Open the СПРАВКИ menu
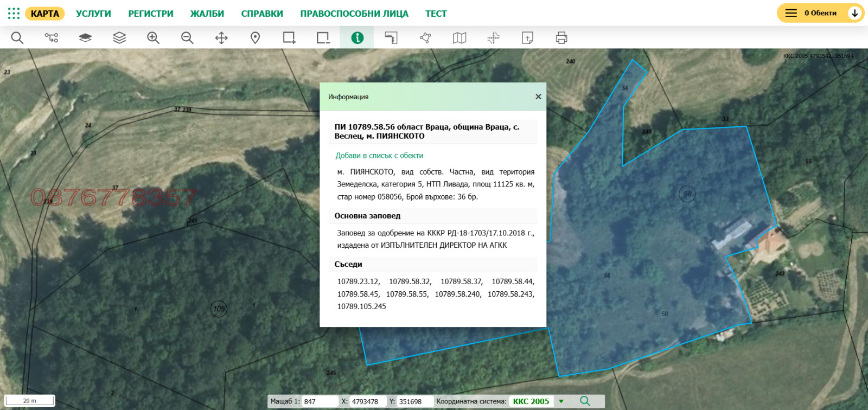This screenshot has width=868, height=410. coord(262,14)
